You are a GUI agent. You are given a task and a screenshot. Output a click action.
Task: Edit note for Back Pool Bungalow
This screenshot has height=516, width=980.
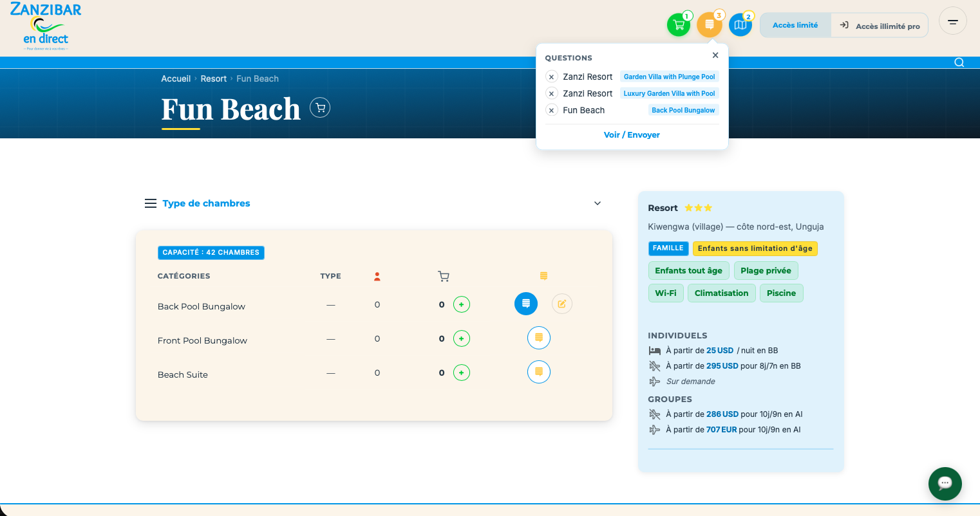click(x=562, y=304)
